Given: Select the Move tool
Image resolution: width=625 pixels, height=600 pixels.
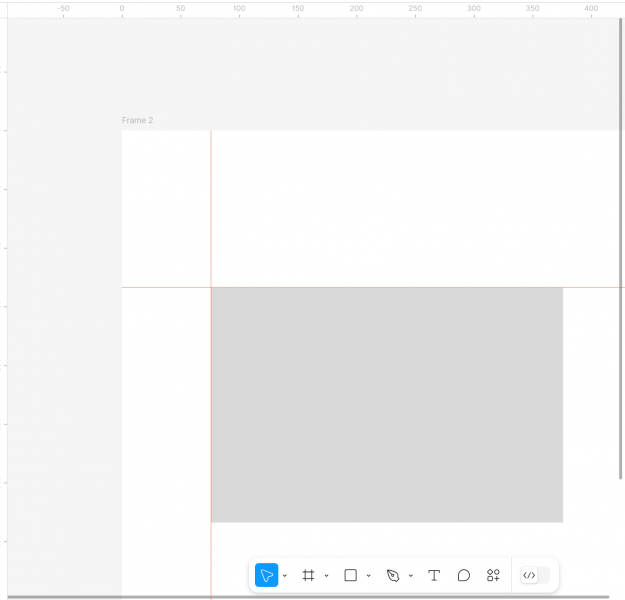Looking at the screenshot, I should click(x=266, y=575).
